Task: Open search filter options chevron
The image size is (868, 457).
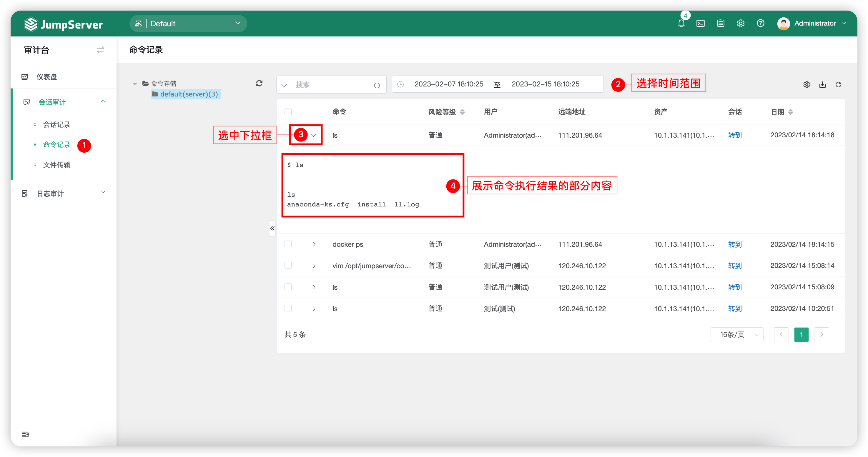Action: coord(284,85)
